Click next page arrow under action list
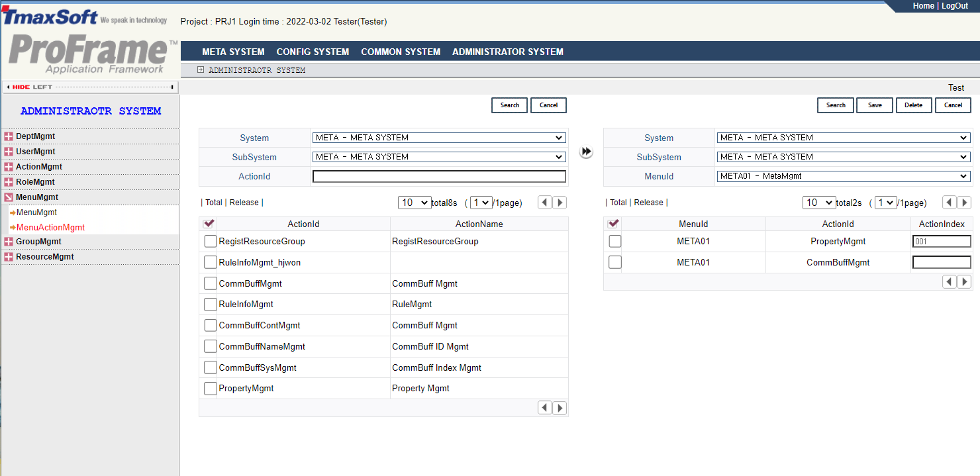Image resolution: width=980 pixels, height=476 pixels. [560, 407]
